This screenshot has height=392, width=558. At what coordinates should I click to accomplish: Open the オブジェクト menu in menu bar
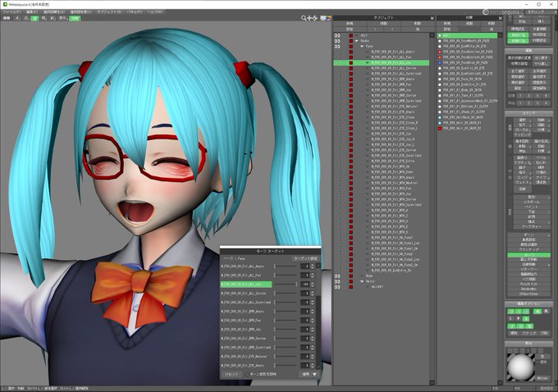(108, 12)
